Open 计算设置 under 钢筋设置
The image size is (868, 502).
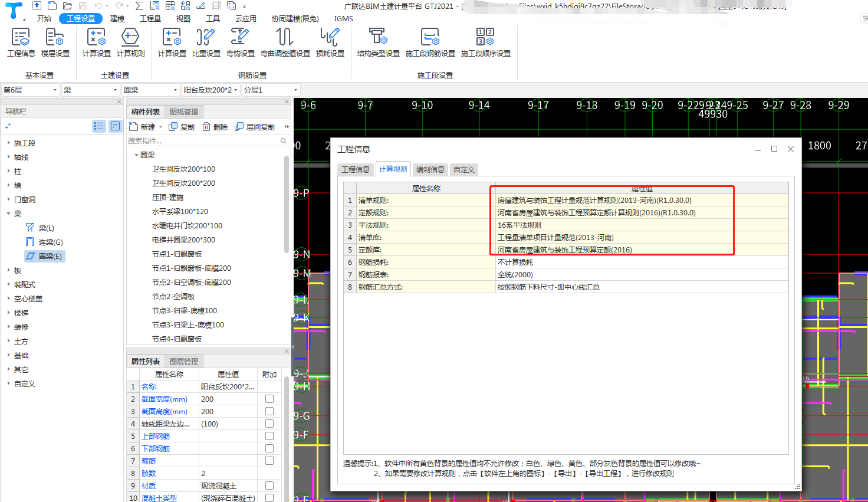(x=172, y=42)
